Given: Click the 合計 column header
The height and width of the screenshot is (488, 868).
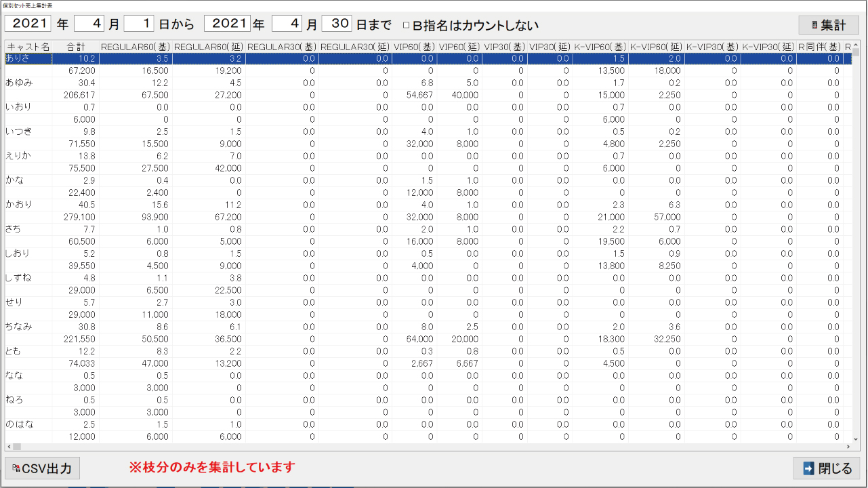Looking at the screenshot, I should click(76, 47).
